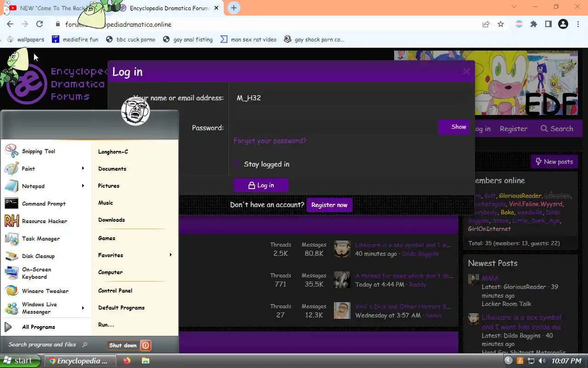Open Computer from the start menu
This screenshot has width=588, height=368.
pos(110,272)
